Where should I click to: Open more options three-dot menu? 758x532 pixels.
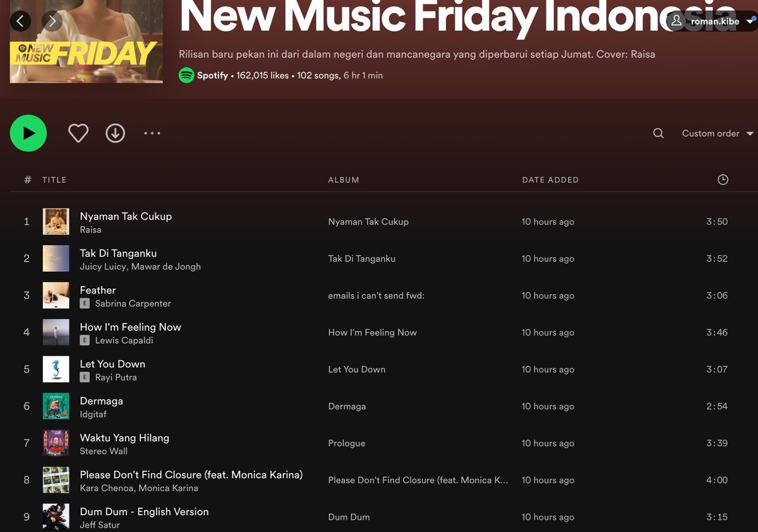coord(152,133)
